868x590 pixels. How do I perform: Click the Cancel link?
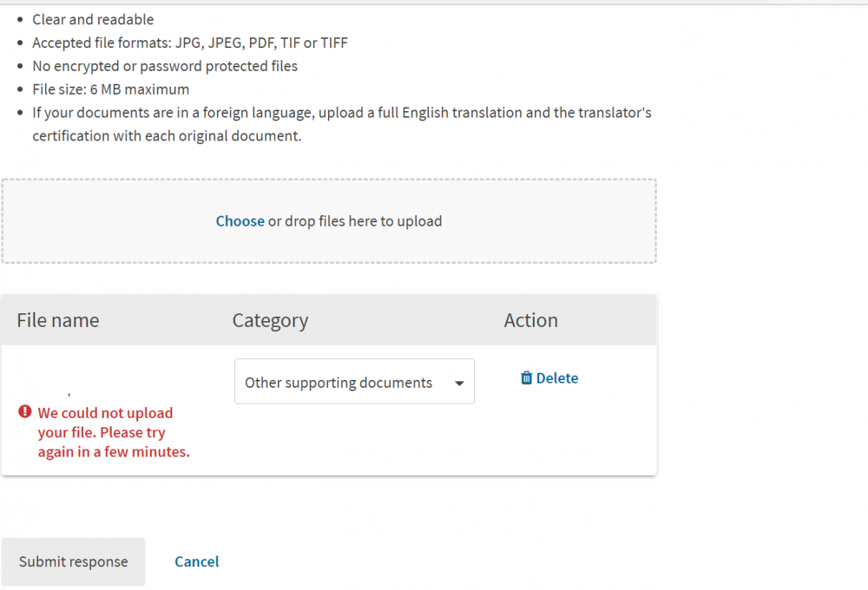197,561
